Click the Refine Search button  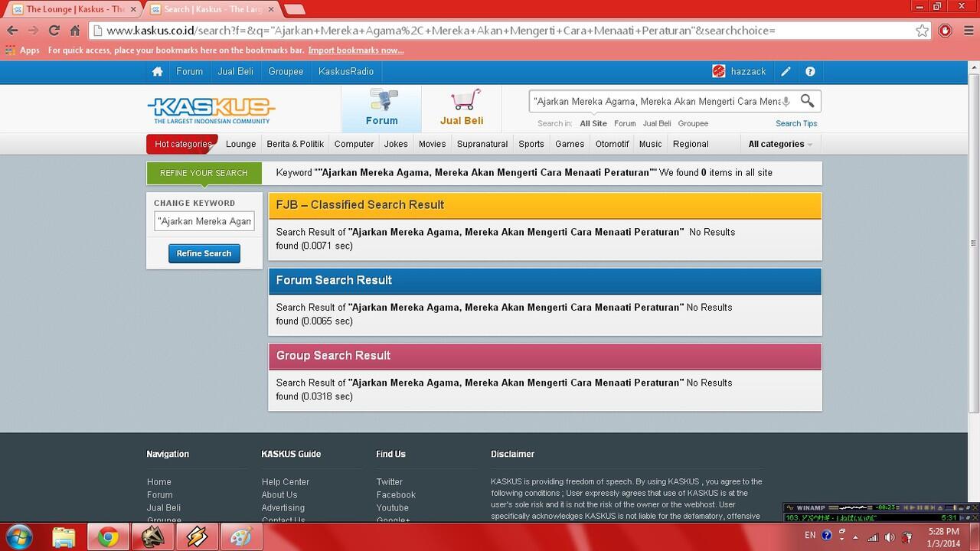click(204, 253)
